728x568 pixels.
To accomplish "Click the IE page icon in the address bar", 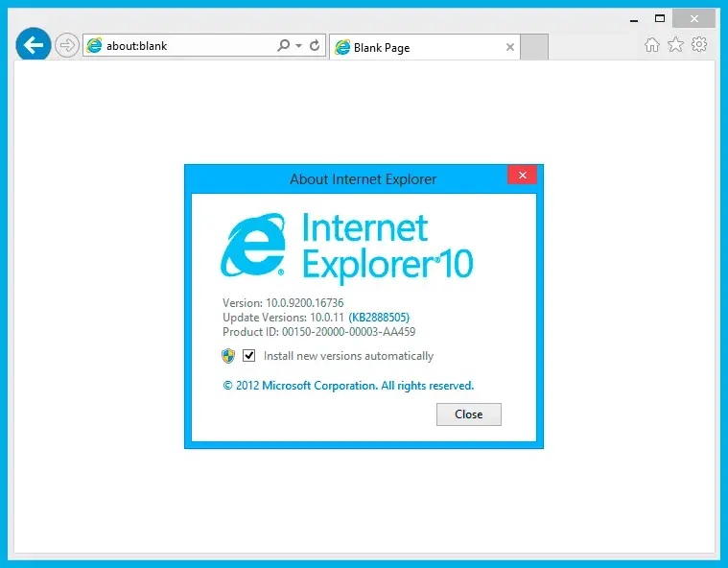I will (x=94, y=45).
